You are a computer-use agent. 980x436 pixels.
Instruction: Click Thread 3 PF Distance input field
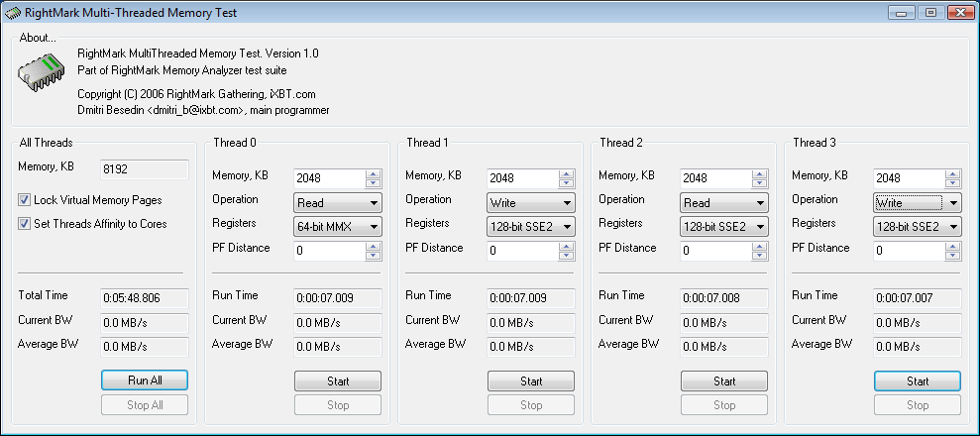(x=909, y=251)
